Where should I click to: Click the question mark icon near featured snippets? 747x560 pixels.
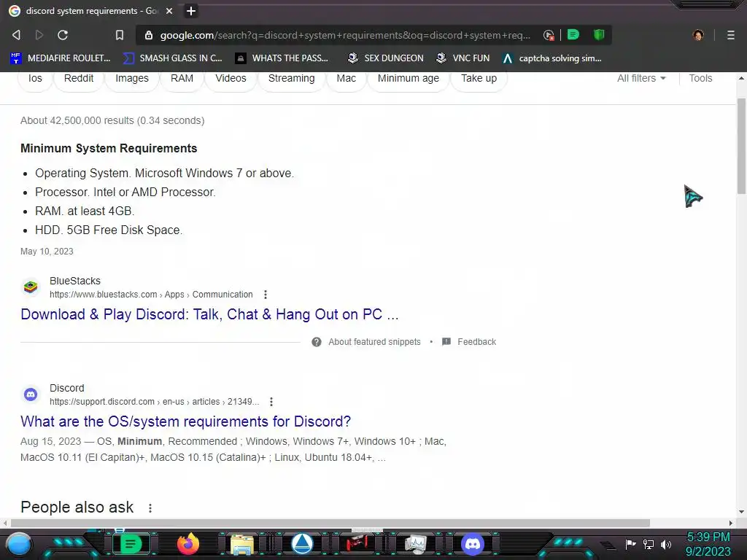coord(317,342)
